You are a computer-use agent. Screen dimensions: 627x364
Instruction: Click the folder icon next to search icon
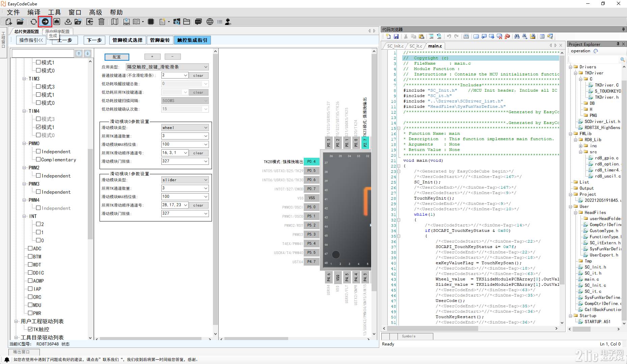click(x=187, y=22)
